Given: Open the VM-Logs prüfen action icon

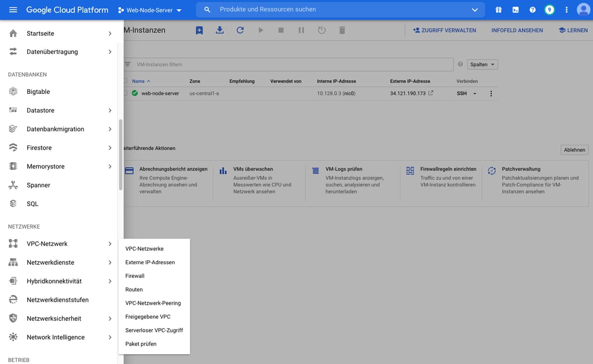Looking at the screenshot, I should click(315, 170).
